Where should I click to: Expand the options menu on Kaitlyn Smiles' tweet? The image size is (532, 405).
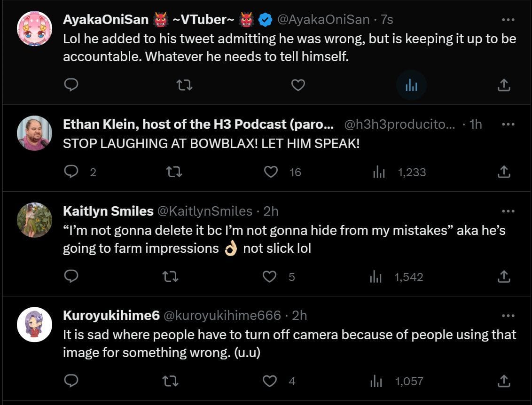point(507,211)
